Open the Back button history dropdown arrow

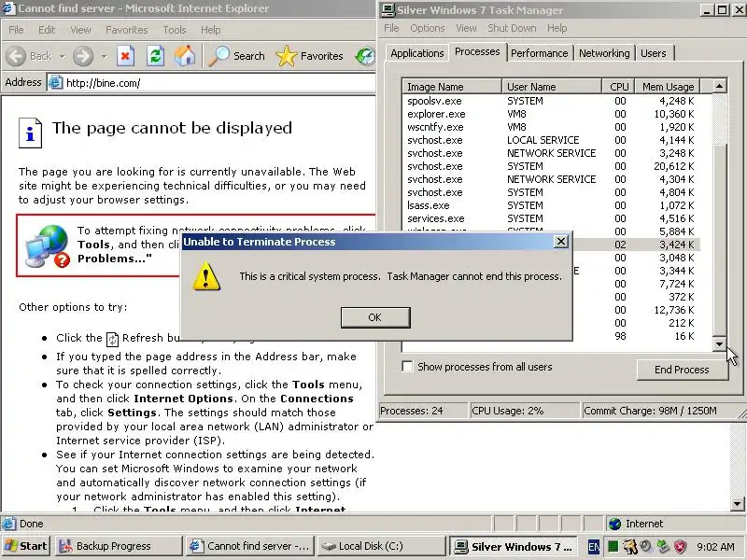coord(62,56)
